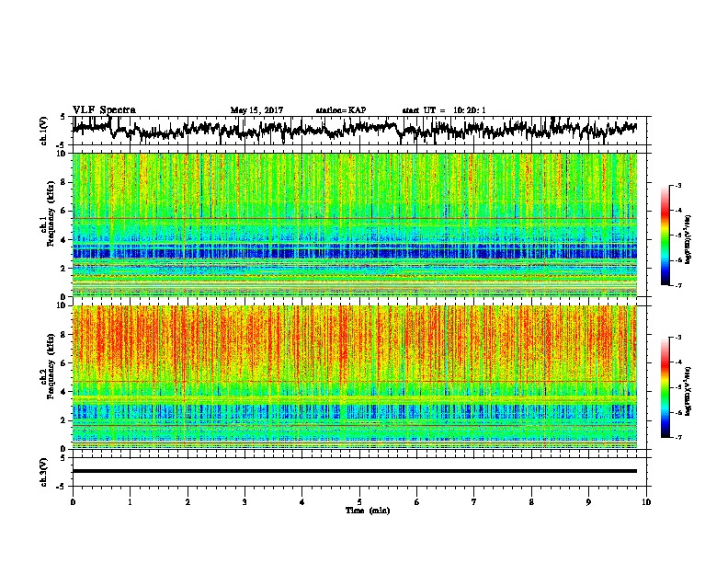
Task: Click the ch.1 frequency axis "4" tick label
Action: point(64,240)
